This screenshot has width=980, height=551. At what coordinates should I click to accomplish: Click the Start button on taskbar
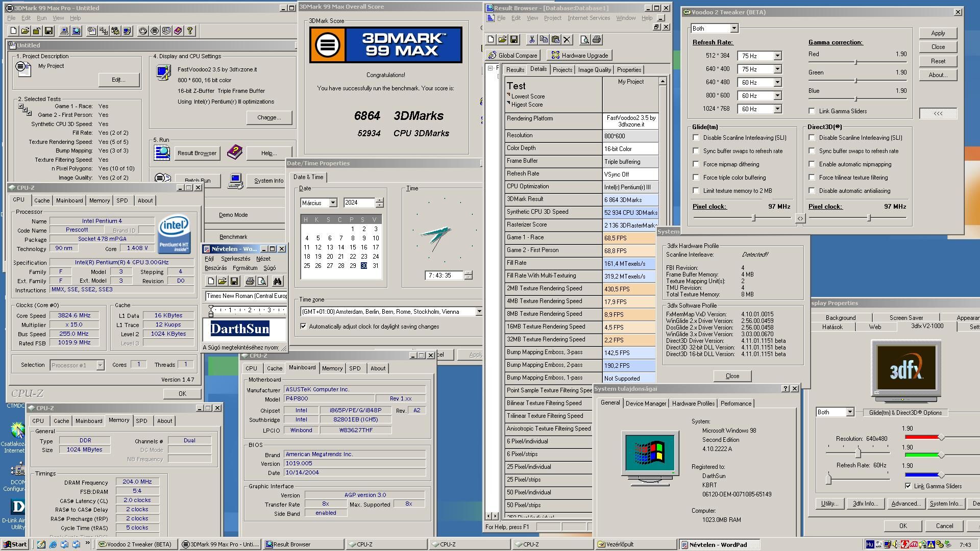point(15,544)
